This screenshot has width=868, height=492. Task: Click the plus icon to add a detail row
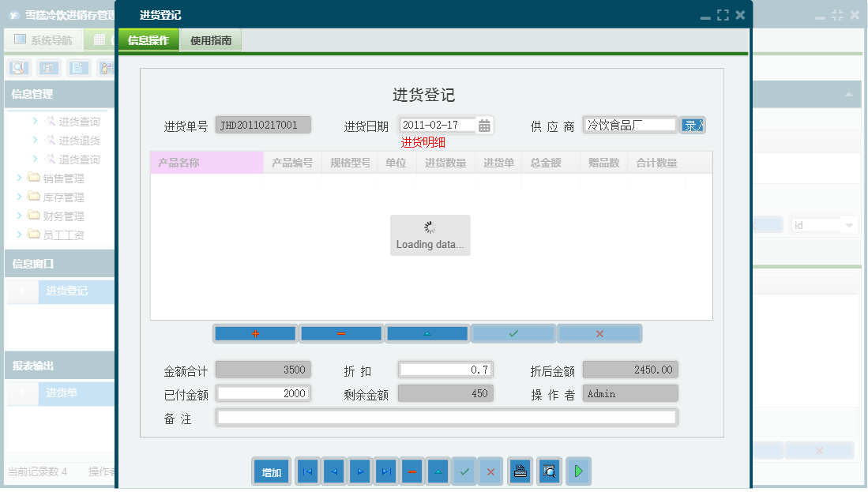(x=254, y=333)
